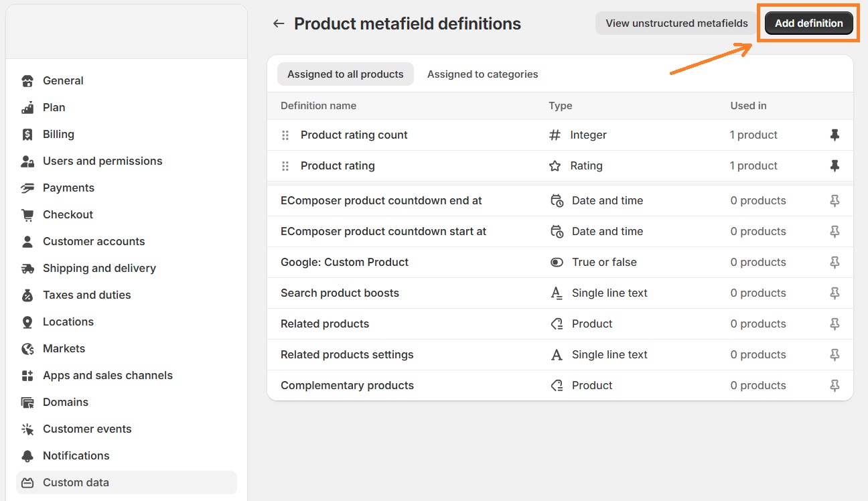The image size is (868, 501).
Task: Open Apps and sales channels icon
Action: [27, 375]
